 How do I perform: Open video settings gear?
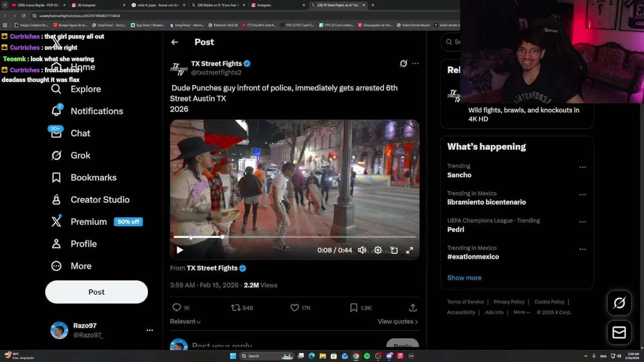pyautogui.click(x=378, y=250)
